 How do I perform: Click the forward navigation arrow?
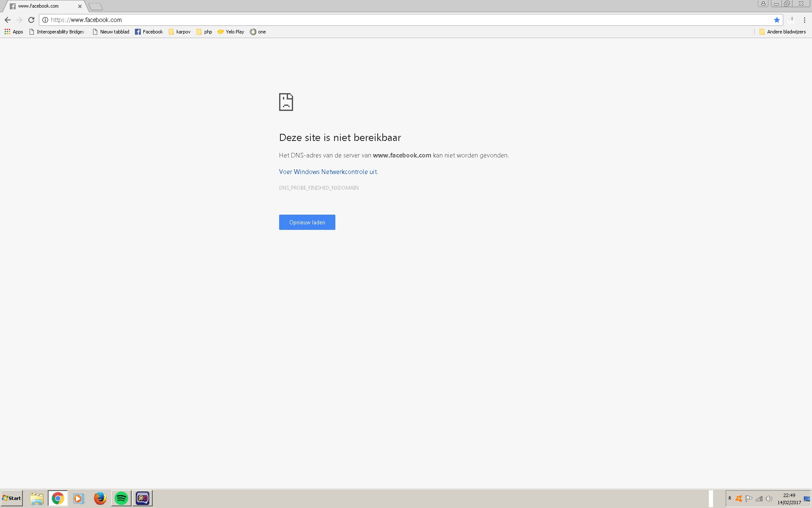[x=19, y=20]
